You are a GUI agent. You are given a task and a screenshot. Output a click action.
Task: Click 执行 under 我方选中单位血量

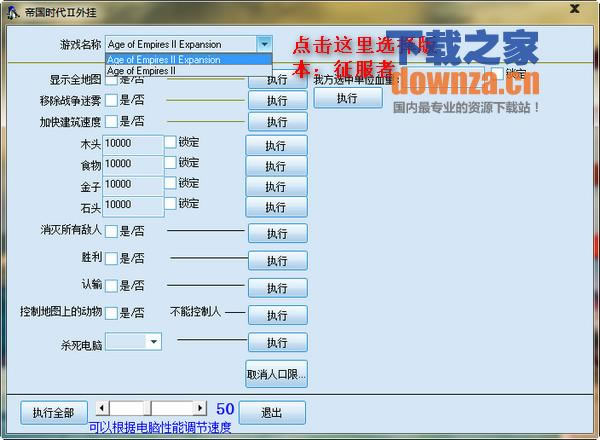click(x=348, y=98)
